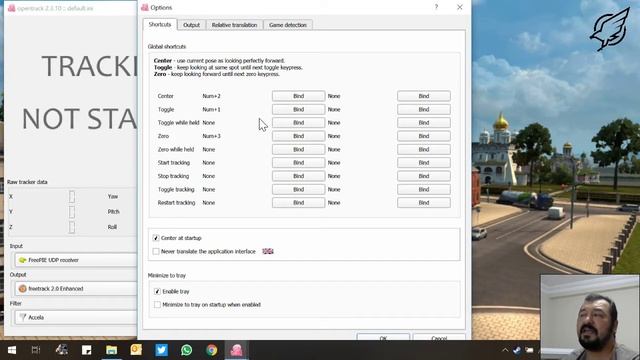640x360 pixels.
Task: Click second Bind for Zero while held
Action: [424, 149]
